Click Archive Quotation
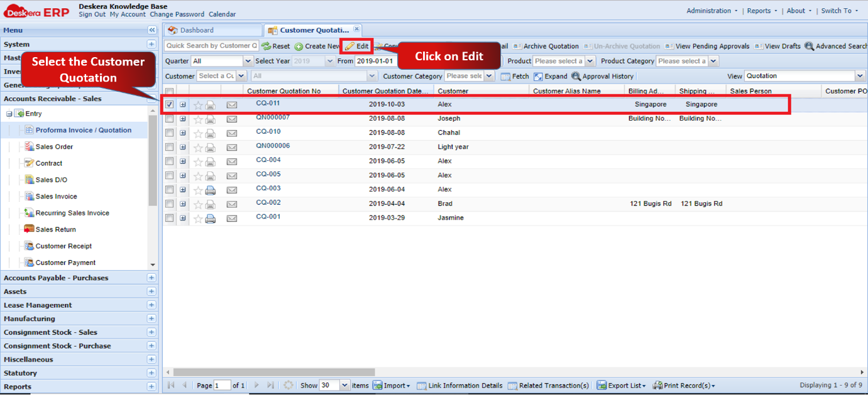This screenshot has width=868, height=395. pyautogui.click(x=546, y=46)
